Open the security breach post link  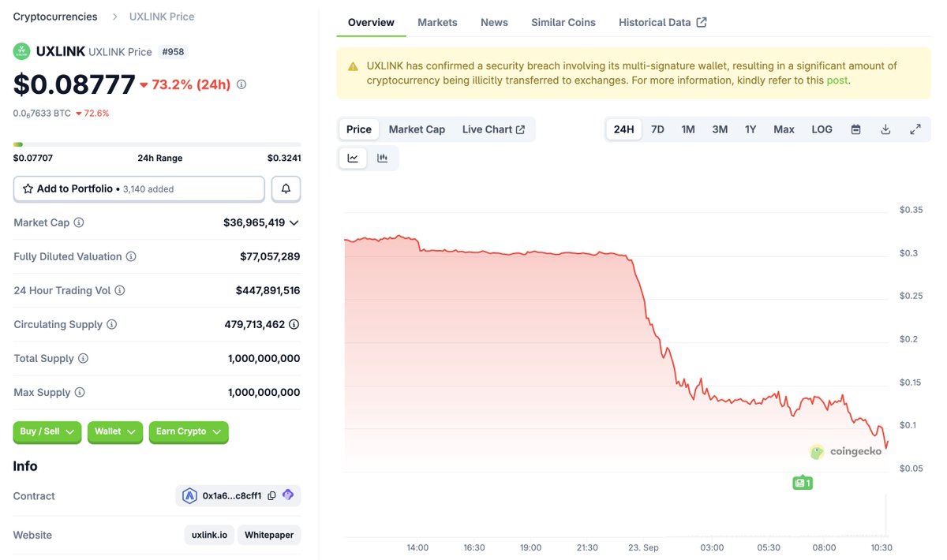click(837, 80)
